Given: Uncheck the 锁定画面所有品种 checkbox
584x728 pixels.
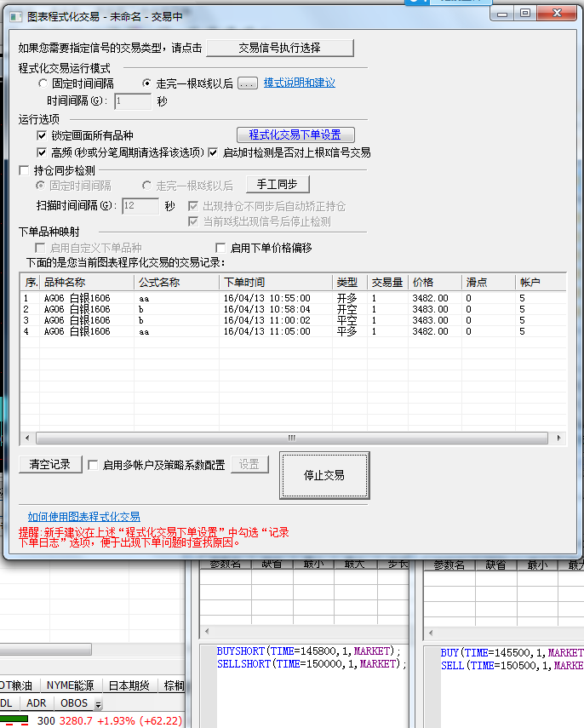Looking at the screenshot, I should point(42,135).
